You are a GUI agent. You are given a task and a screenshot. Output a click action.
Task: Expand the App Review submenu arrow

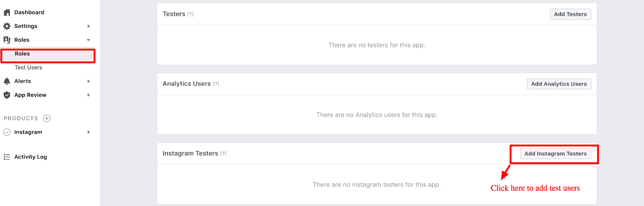coord(89,95)
